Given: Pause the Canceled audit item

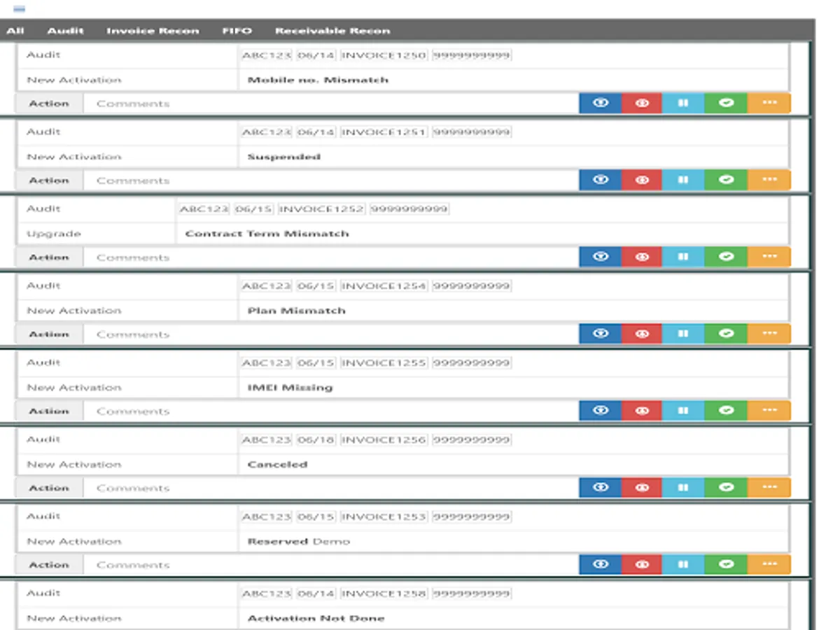Looking at the screenshot, I should click(x=684, y=488).
